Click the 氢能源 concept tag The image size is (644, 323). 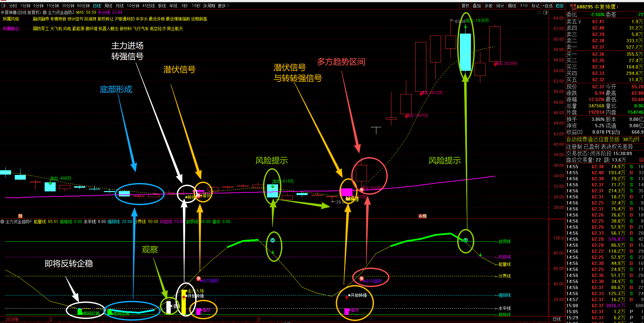pyautogui.click(x=78, y=29)
